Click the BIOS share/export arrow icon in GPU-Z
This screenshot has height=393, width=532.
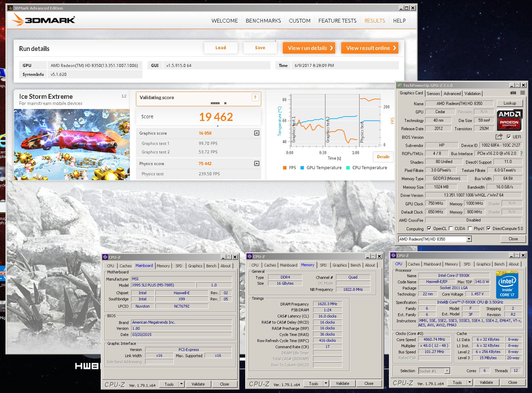click(499, 137)
